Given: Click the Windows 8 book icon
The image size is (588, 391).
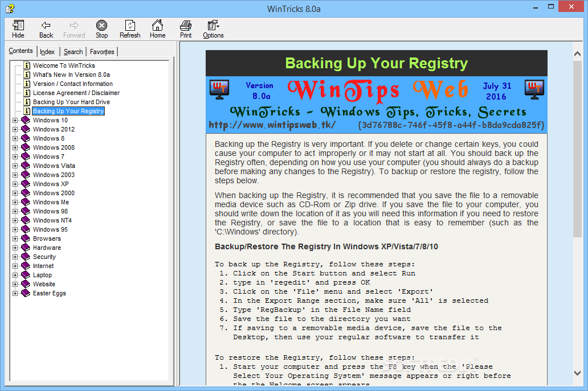Looking at the screenshot, I should pyautogui.click(x=26, y=138).
